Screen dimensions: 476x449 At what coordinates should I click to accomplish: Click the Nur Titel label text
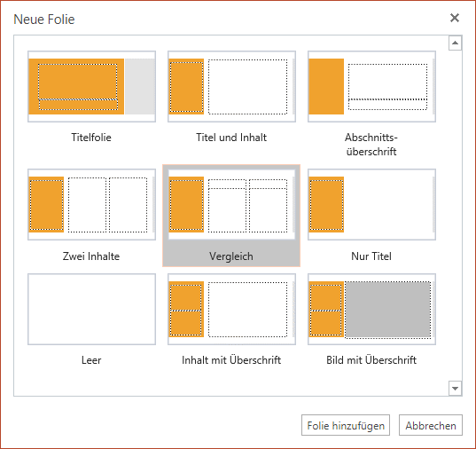371,256
